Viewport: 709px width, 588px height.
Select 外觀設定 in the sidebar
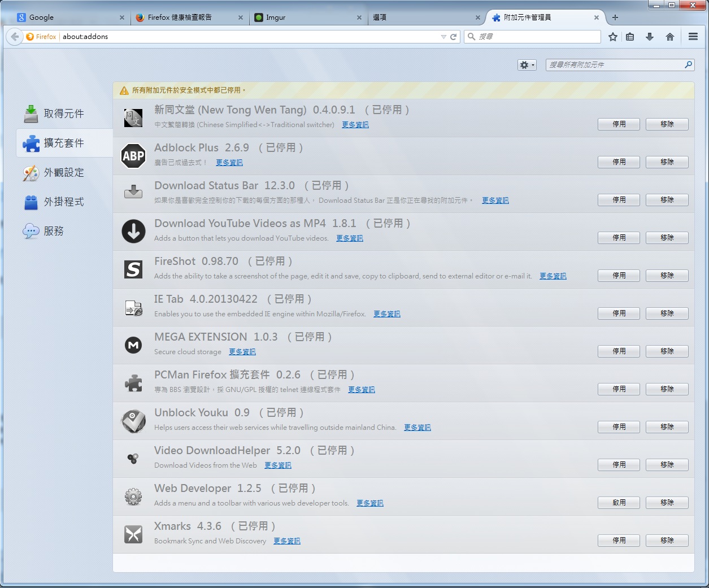click(64, 173)
